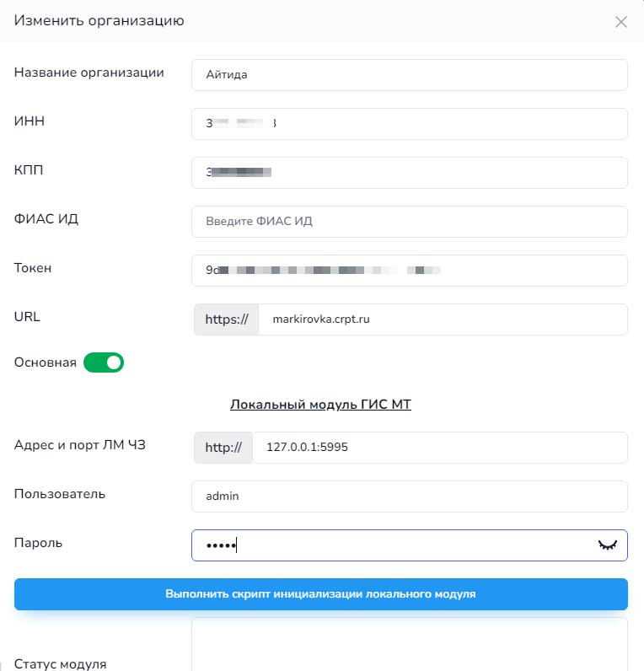Click the Изменить организацию dialog title
This screenshot has width=644, height=671.
(x=99, y=20)
